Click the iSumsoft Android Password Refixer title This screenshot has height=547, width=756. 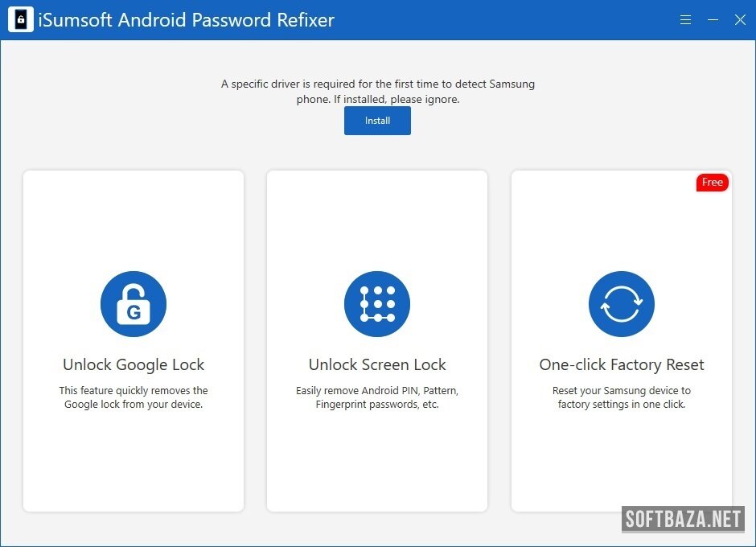pos(187,20)
